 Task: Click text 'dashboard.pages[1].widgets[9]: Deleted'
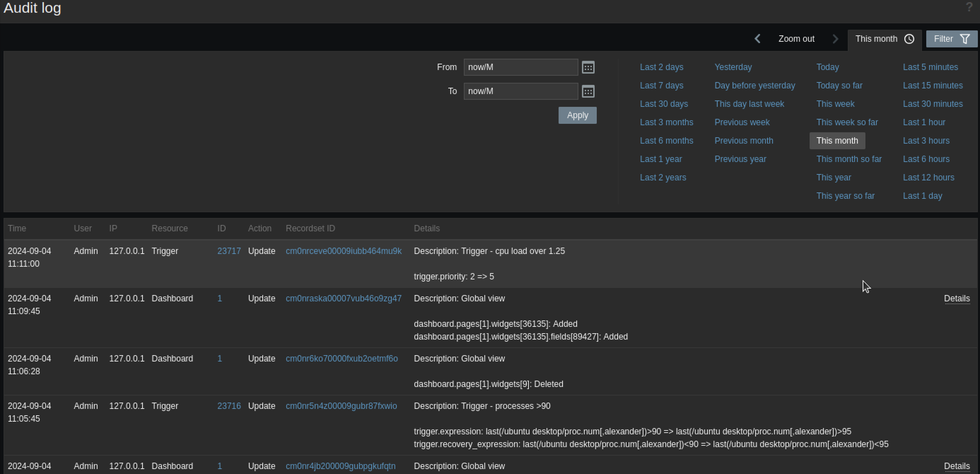pos(489,384)
